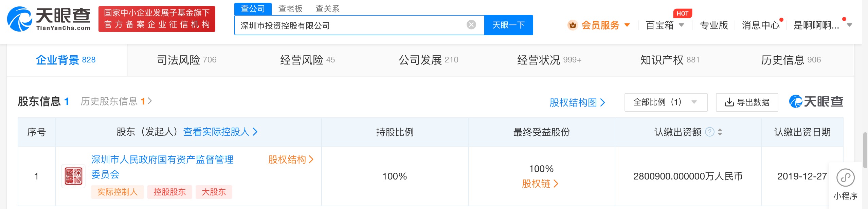This screenshot has height=209, width=868.
Task: Click the page vertical scrollbar thumb
Action: tap(865, 150)
